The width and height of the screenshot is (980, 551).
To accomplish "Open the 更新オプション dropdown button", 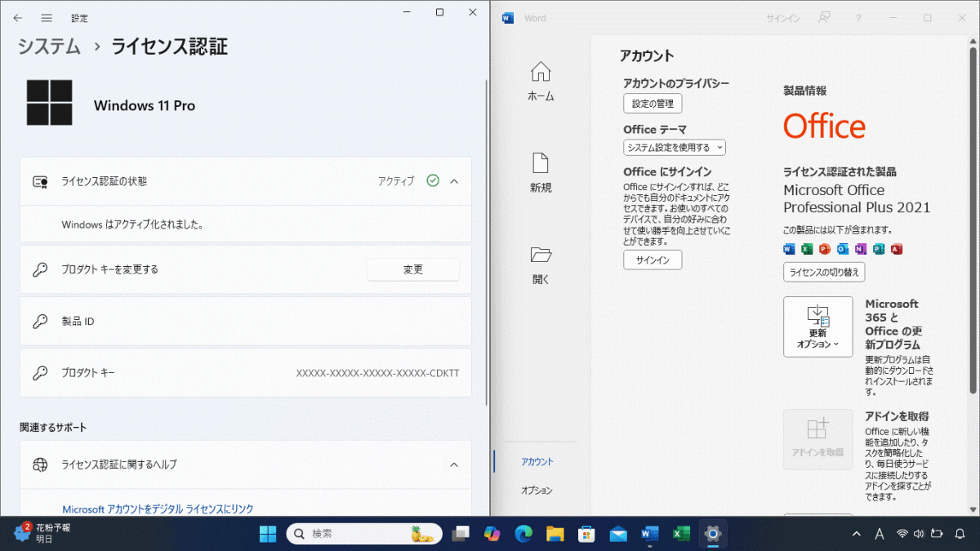I will [x=817, y=327].
